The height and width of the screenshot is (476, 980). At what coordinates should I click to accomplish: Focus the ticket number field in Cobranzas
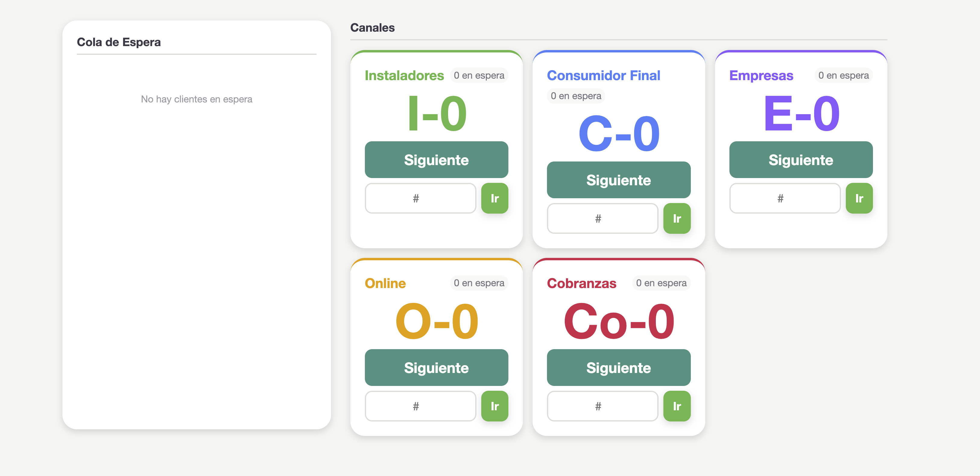[x=602, y=406]
